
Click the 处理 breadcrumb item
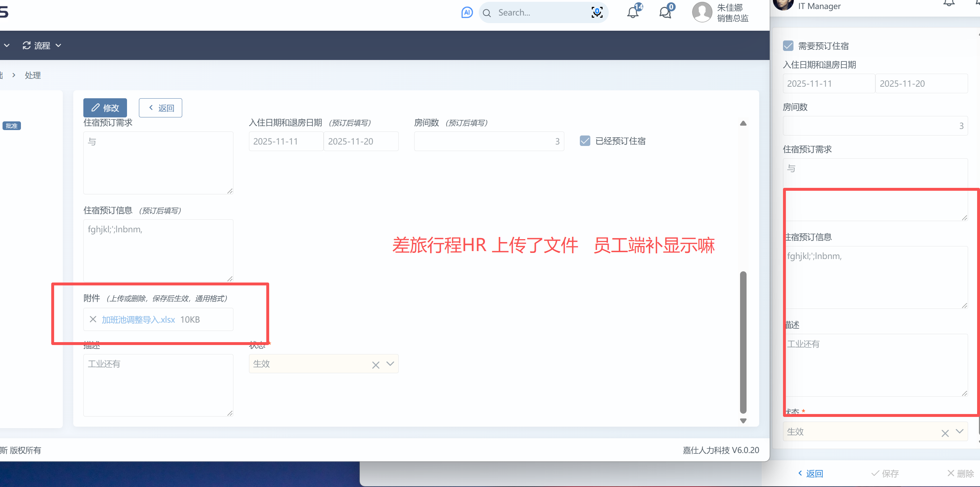click(x=33, y=76)
